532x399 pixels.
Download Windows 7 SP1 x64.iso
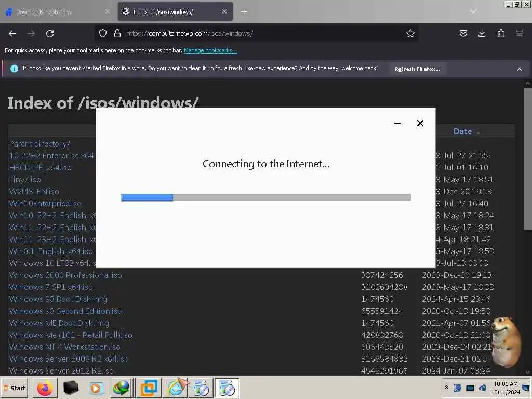point(51,287)
